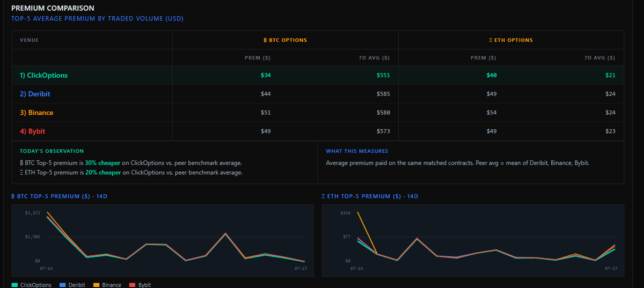This screenshot has height=288, width=644.
Task: Click the Deribit legend color swatch
Action: click(x=62, y=285)
